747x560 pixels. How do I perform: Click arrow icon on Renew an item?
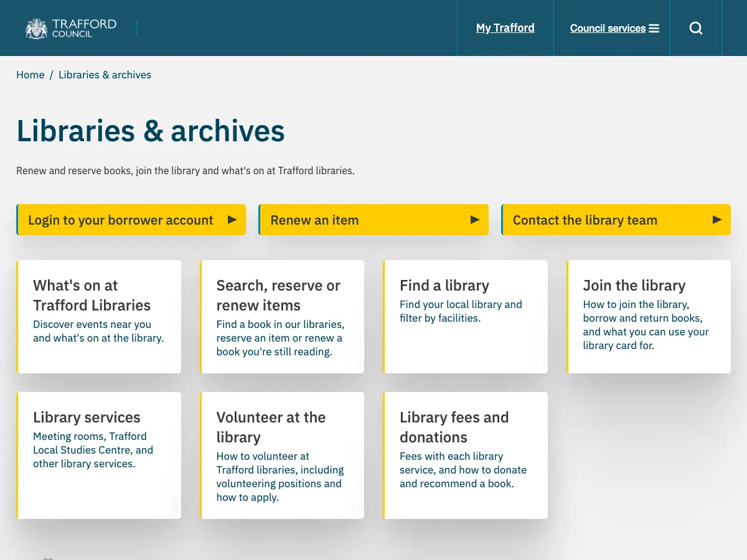475,220
